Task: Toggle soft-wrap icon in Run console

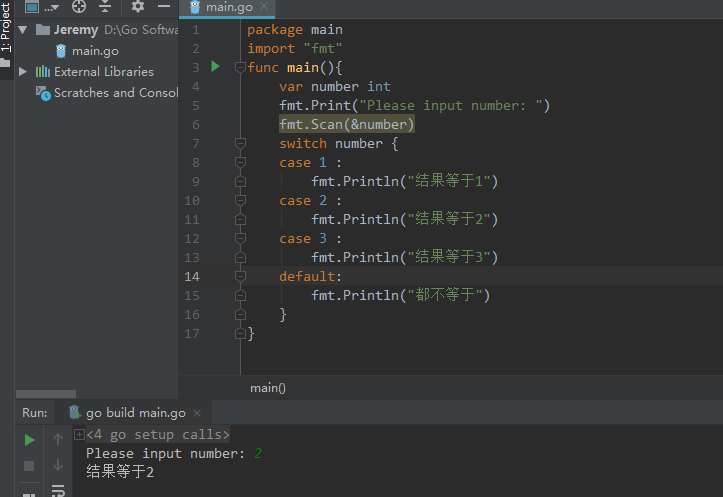Action: (x=58, y=490)
